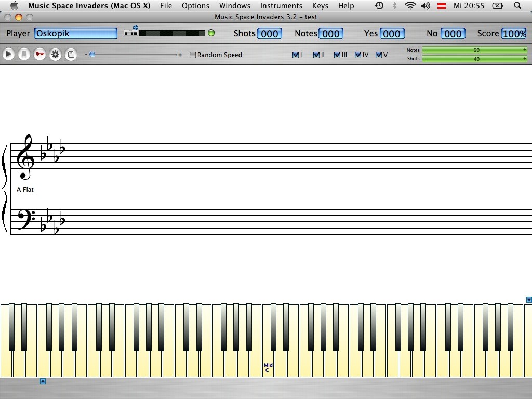
Task: Uncheck level V checkbox
Action: tap(379, 55)
